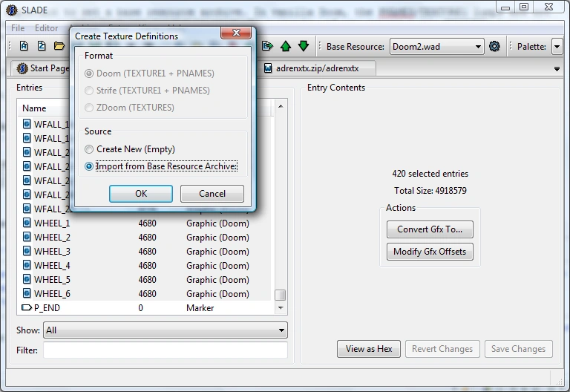
Task: Close the Create Texture Definitions dialog
Action: pyautogui.click(x=236, y=33)
